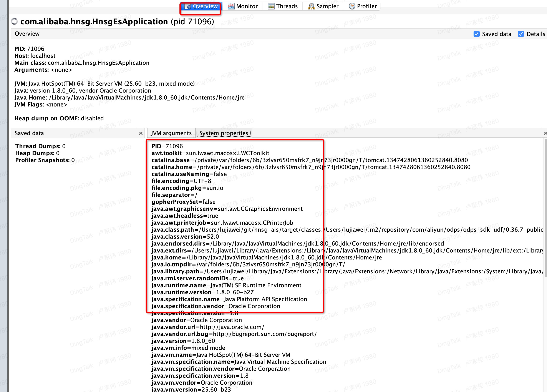Click the HnsgEsApplication title heading

[94, 22]
